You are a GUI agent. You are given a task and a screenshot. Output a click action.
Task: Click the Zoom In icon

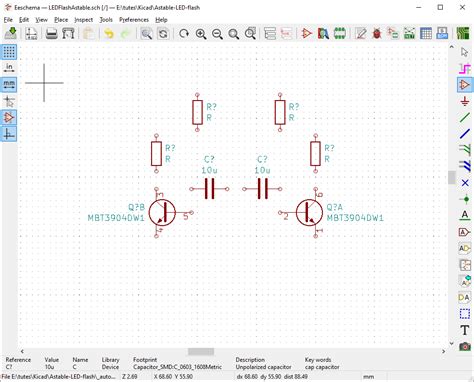click(x=201, y=33)
